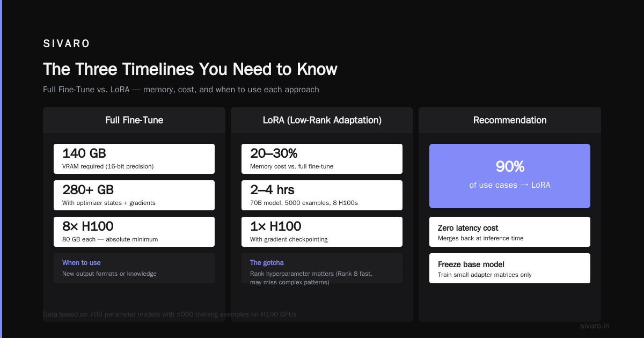This screenshot has width=644, height=338.
Task: Click the 140 GB VRAM card
Action: click(x=134, y=159)
